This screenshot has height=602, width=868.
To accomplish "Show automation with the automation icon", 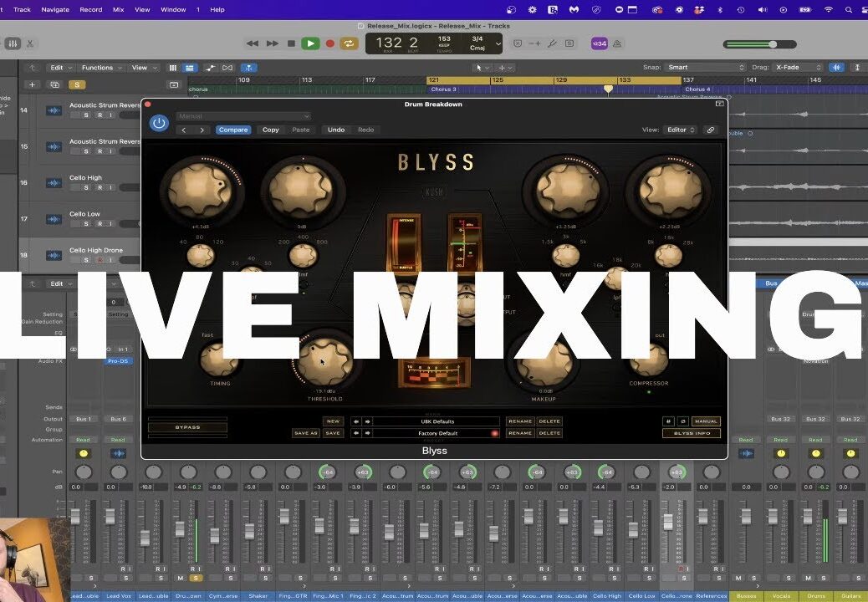I will coord(211,68).
